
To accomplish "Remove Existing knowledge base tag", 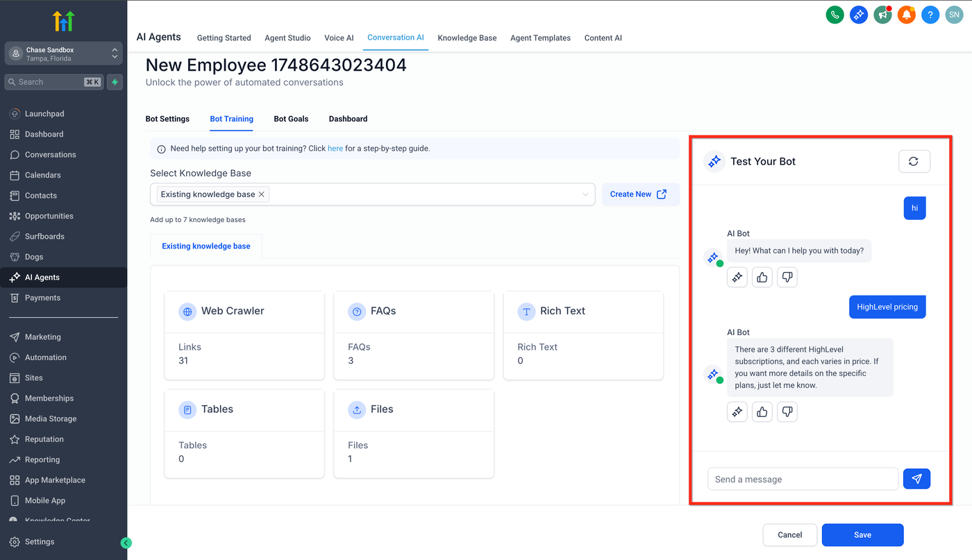I will 262,194.
